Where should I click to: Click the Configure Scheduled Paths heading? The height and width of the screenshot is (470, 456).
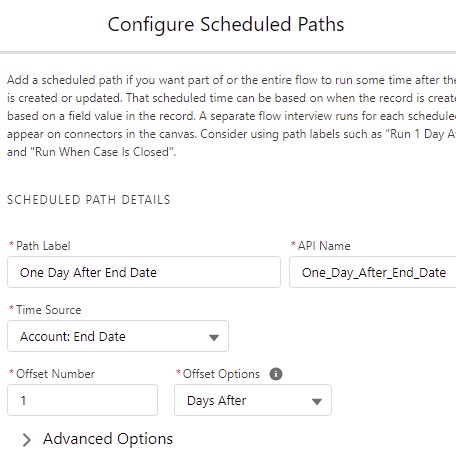[226, 24]
